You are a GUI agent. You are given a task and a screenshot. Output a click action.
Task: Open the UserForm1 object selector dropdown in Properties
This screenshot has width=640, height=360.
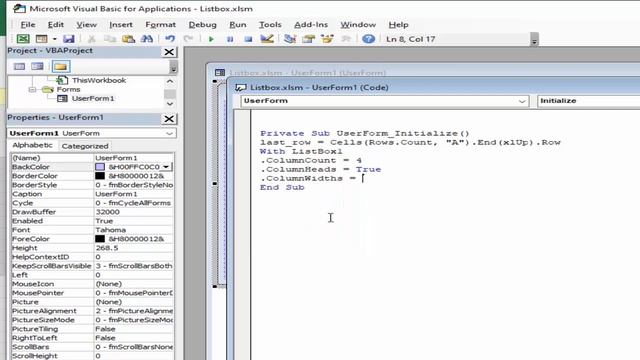169,133
